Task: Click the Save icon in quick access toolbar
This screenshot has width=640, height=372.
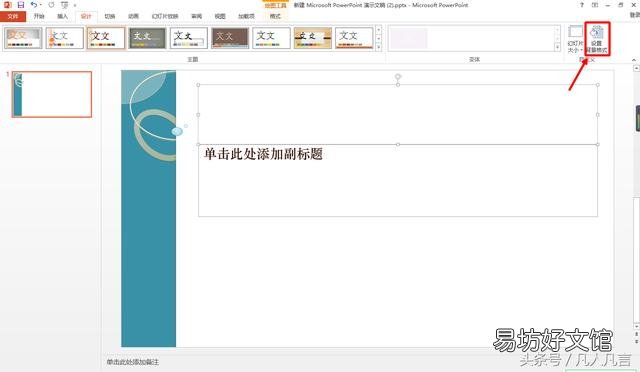Action: (x=20, y=5)
